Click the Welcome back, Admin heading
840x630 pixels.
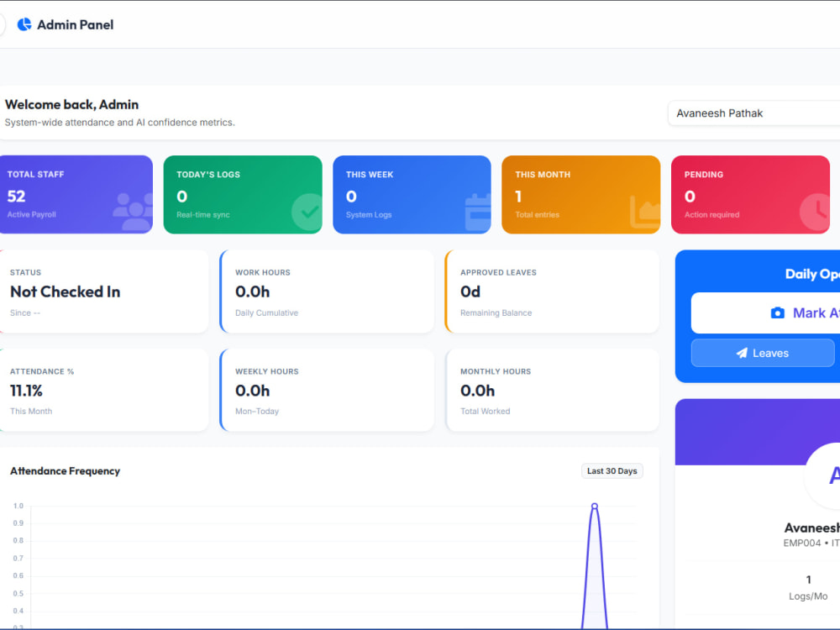pos(71,104)
